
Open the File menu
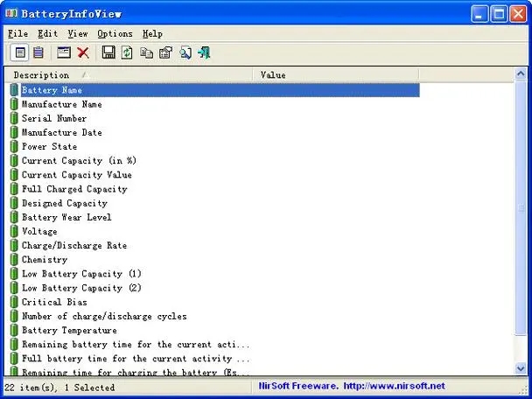(17, 33)
